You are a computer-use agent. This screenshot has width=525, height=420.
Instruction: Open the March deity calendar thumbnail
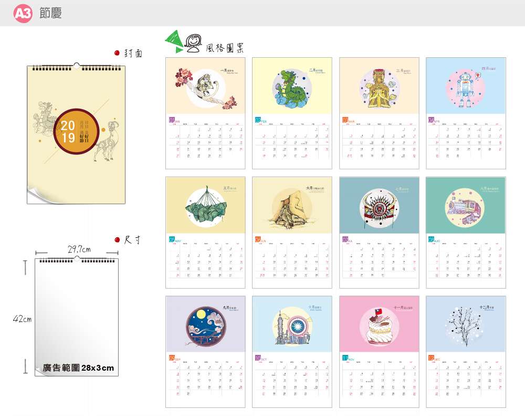click(379, 113)
